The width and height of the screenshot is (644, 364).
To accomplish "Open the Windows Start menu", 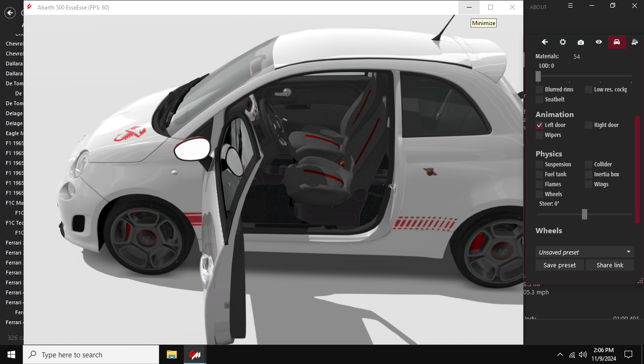I will pos(11,355).
